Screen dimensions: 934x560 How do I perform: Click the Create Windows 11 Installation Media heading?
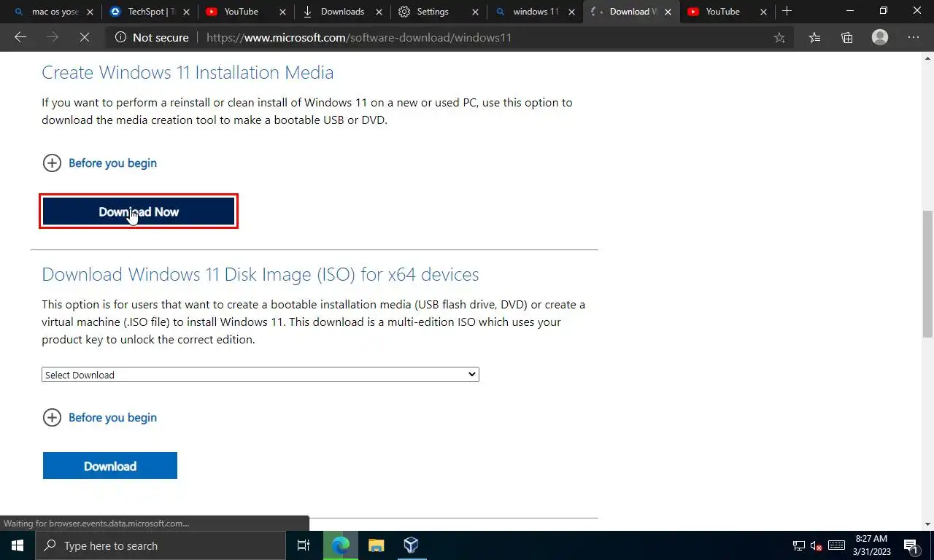(x=188, y=72)
